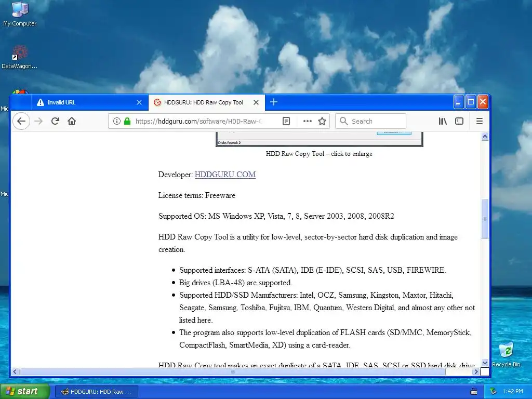Click the tray update shield icon
The height and width of the screenshot is (399, 532).
[x=494, y=391]
